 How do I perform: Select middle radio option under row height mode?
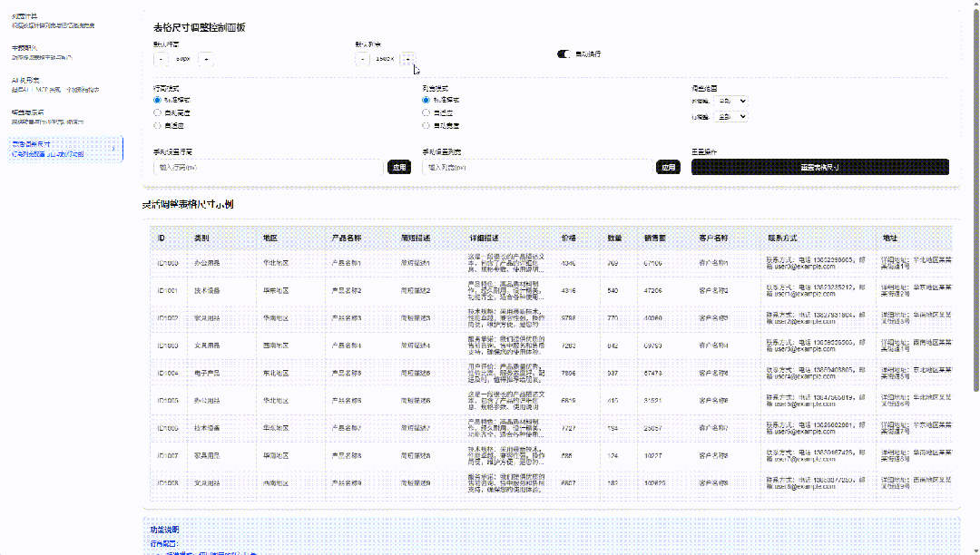pos(158,113)
